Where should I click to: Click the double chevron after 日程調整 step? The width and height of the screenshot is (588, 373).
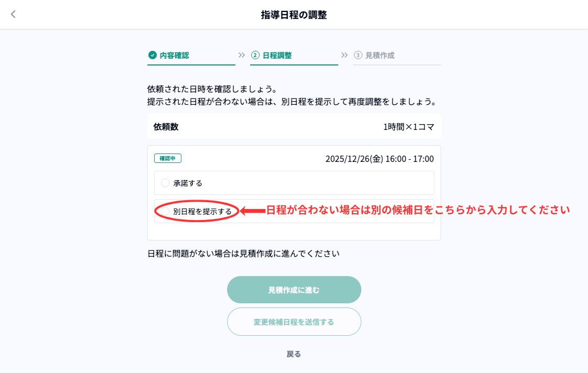tap(345, 55)
